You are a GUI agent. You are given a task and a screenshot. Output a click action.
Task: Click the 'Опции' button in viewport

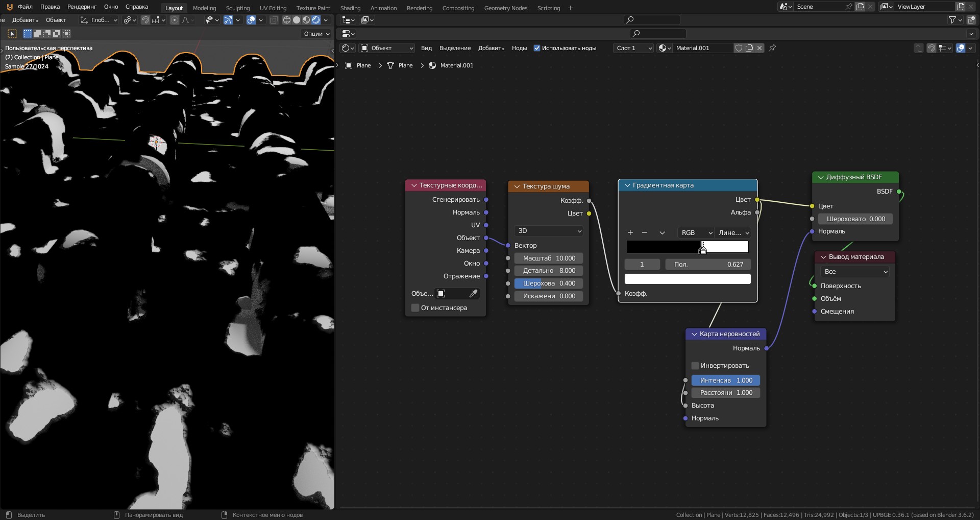[316, 34]
